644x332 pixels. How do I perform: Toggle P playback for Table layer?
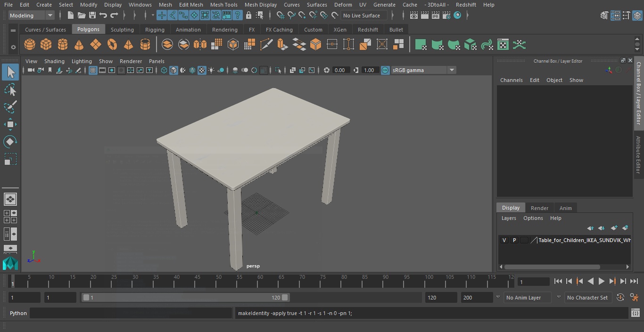click(514, 240)
